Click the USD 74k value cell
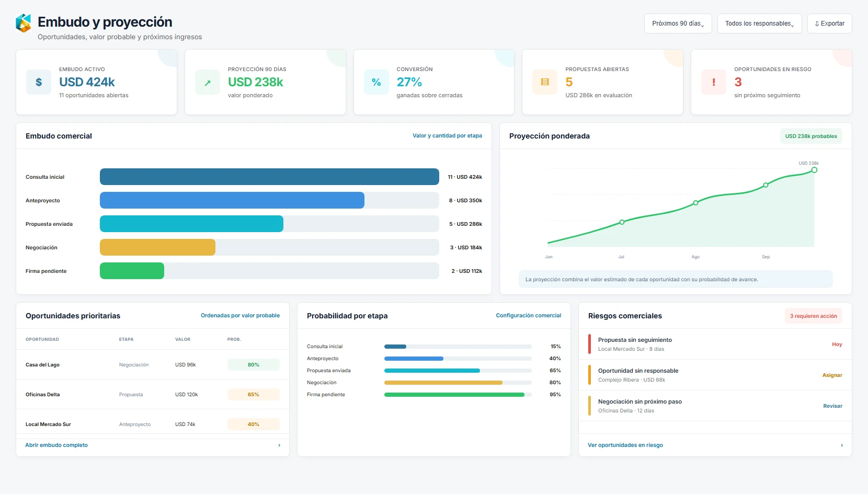868x494 pixels. coord(185,424)
